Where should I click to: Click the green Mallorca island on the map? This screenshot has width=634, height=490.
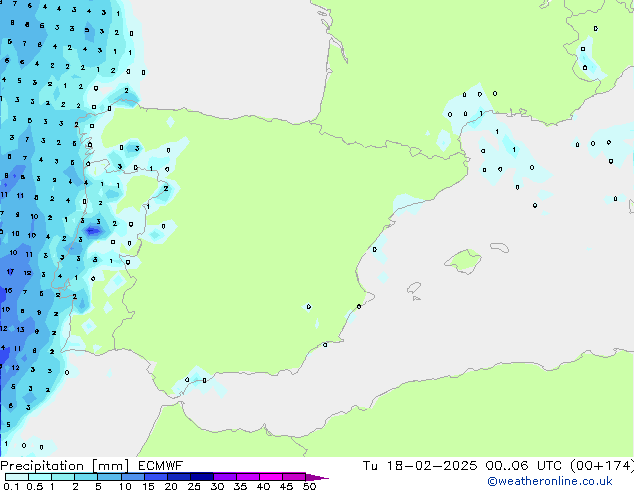[462, 261]
